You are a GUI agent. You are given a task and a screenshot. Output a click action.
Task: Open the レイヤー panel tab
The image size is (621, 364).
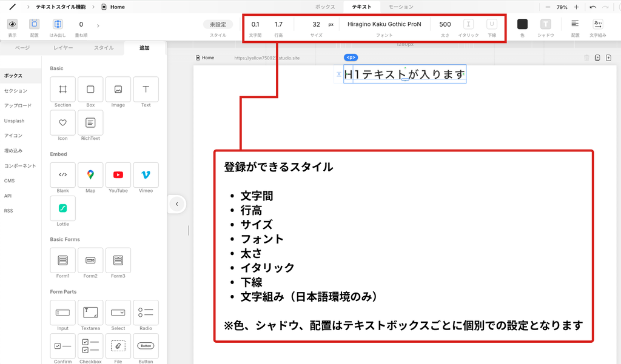click(63, 47)
